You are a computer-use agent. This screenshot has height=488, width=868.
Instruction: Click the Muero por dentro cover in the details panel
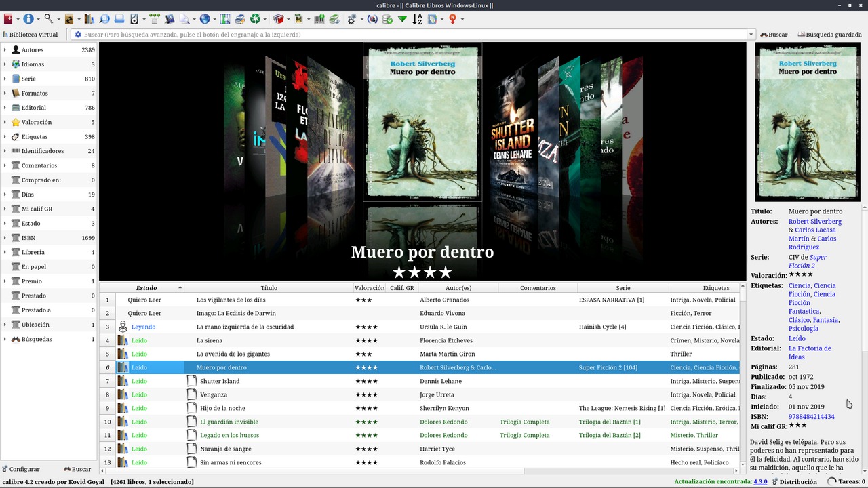[x=807, y=122]
